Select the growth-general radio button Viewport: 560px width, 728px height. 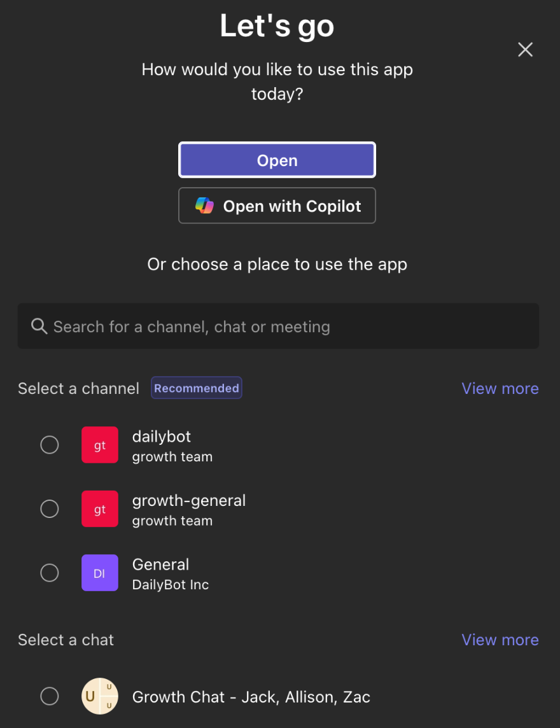50,509
